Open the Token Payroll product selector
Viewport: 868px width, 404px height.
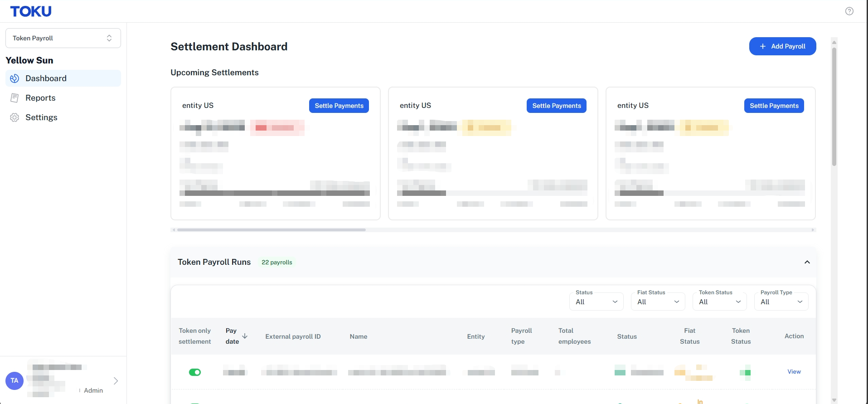(x=63, y=38)
